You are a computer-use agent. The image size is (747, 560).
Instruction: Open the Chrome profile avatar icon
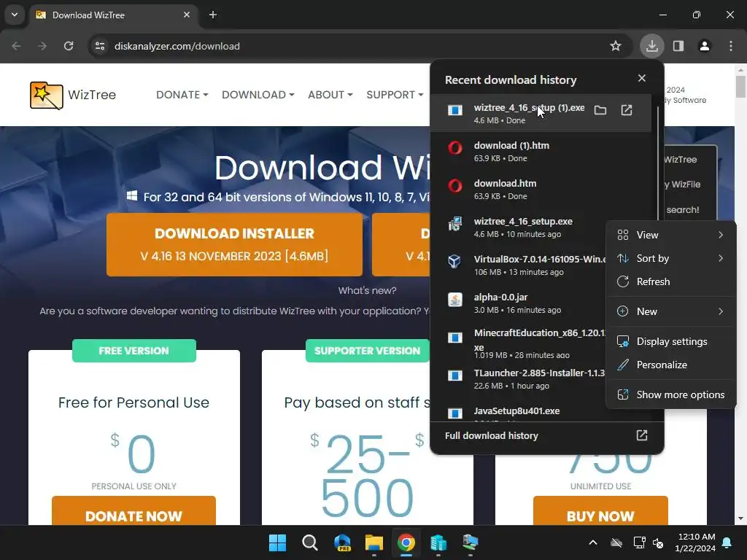[x=705, y=46]
